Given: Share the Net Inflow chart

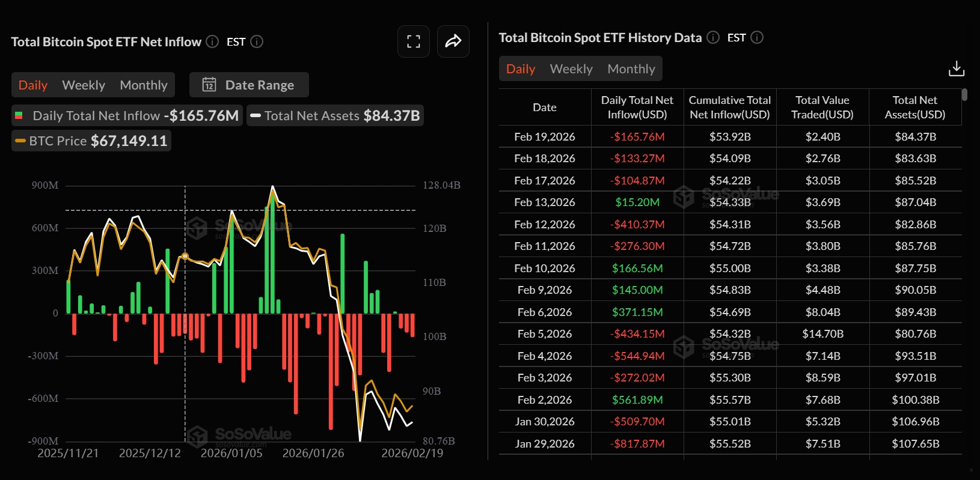Looking at the screenshot, I should click(453, 41).
